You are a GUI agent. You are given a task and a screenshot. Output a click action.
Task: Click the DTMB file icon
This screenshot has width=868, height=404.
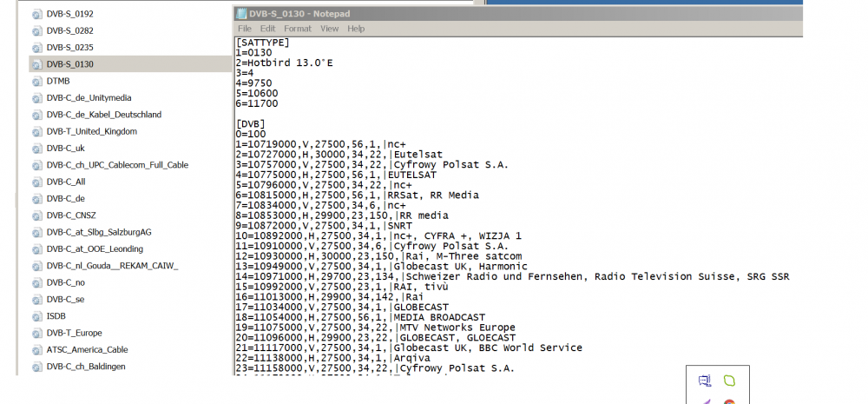tap(36, 82)
